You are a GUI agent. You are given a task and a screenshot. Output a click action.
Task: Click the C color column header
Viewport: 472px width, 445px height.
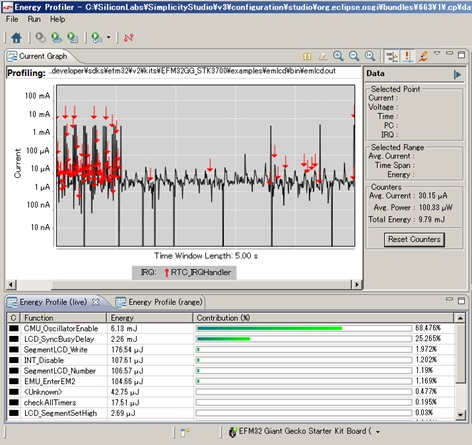(x=13, y=318)
